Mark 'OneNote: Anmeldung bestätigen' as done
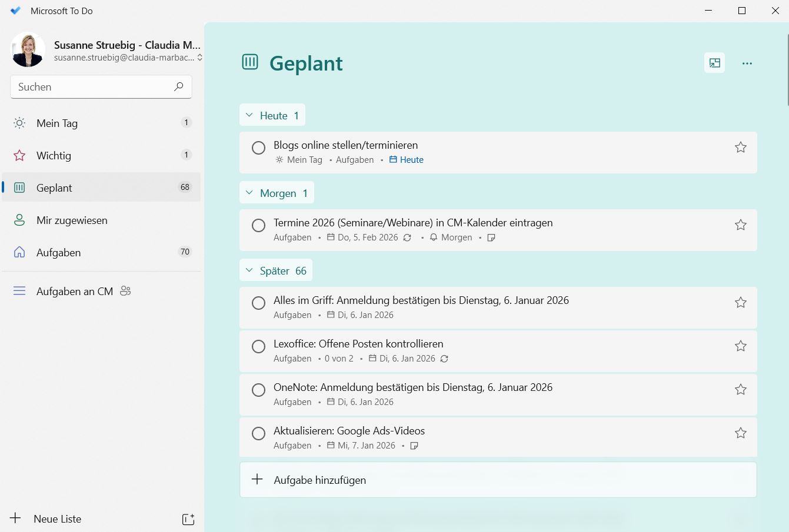Screen dimensions: 789x532 (258, 390)
